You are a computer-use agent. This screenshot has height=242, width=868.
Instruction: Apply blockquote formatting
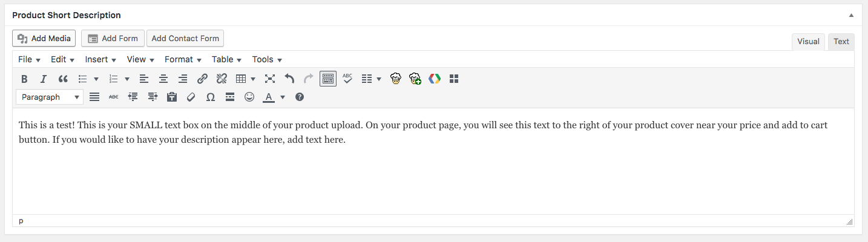click(63, 79)
